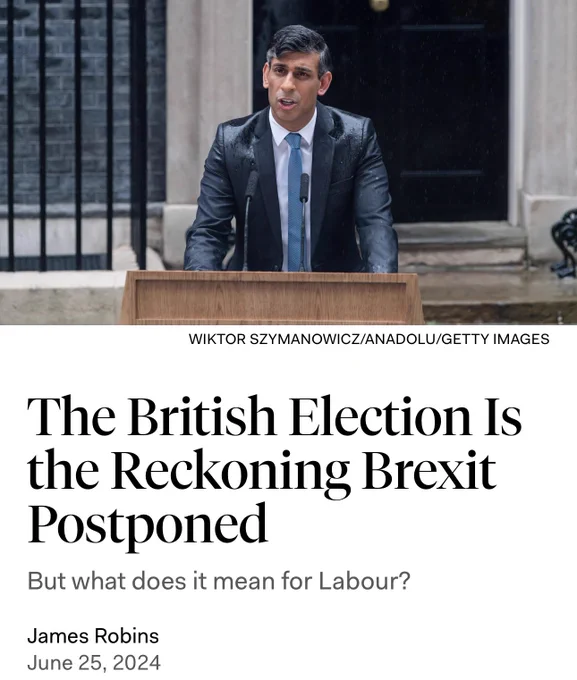
Task: Click the word 'Postponed' in the headline
Action: coord(147,524)
